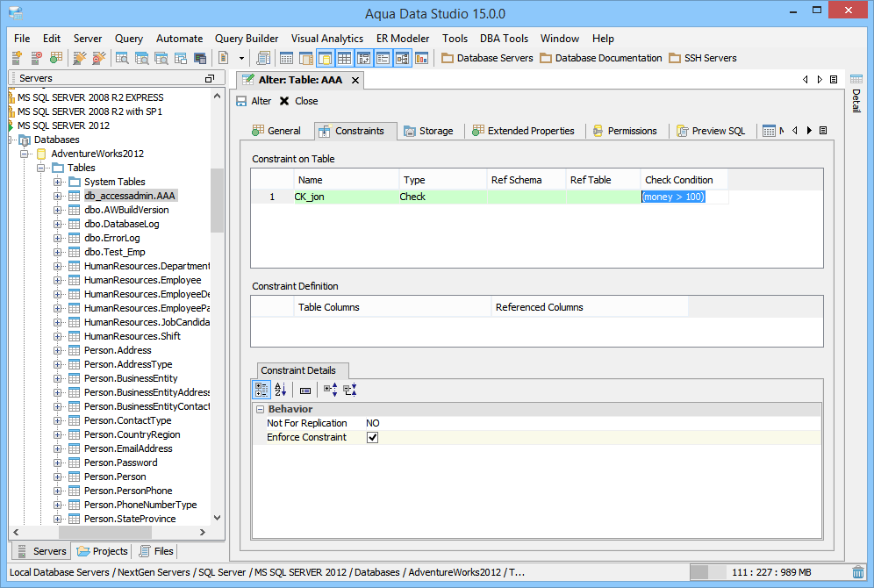874x588 pixels.
Task: Open the Visual Analytics menu
Action: tap(327, 39)
